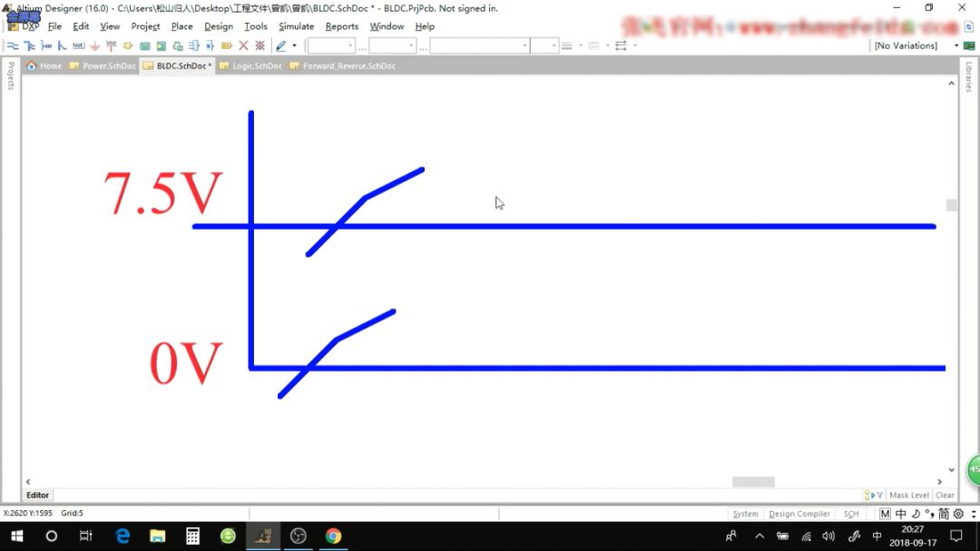This screenshot has height=551, width=980.
Task: Open the System panel button
Action: [x=745, y=514]
